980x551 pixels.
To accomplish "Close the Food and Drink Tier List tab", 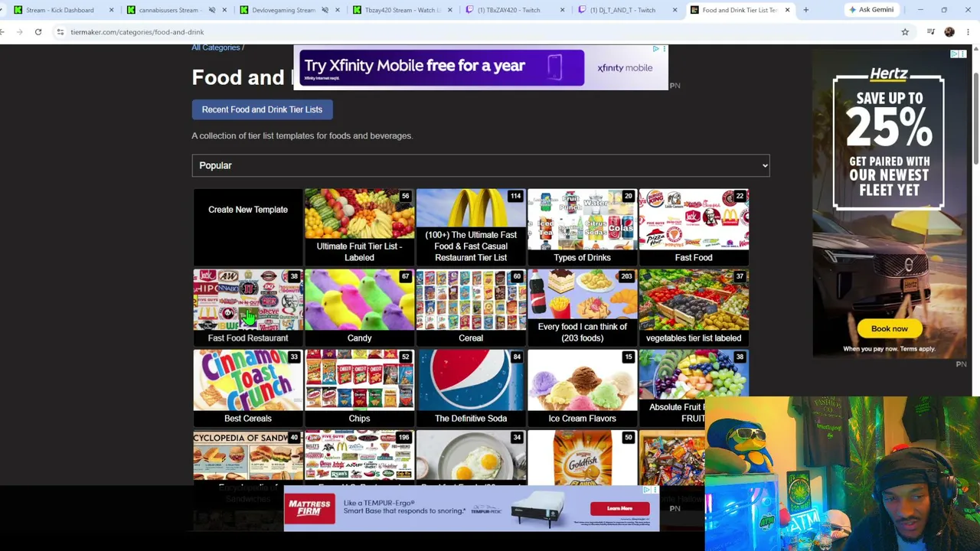I will 787,10.
